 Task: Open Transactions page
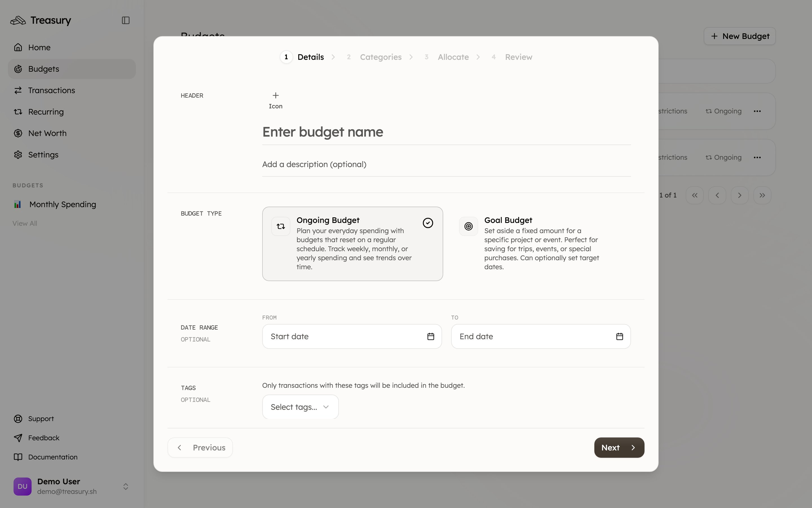tap(72, 90)
